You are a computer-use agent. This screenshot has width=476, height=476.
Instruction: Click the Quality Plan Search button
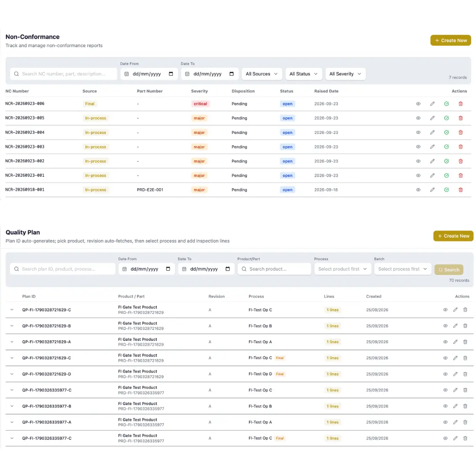coord(449,270)
